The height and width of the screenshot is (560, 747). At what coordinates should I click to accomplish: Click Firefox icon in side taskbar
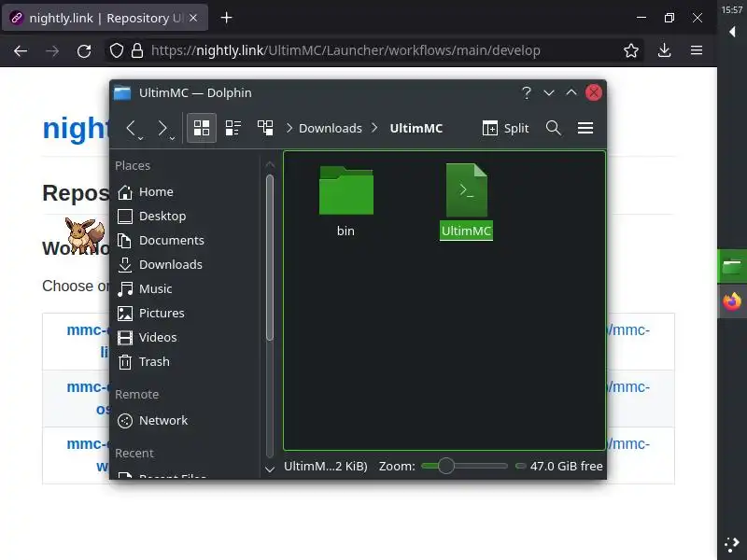[x=732, y=301]
